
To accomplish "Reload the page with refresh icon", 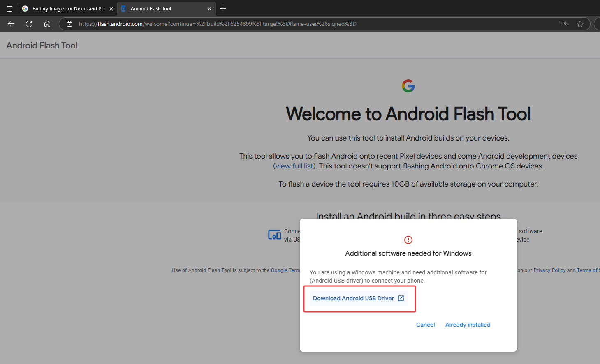I will [29, 24].
